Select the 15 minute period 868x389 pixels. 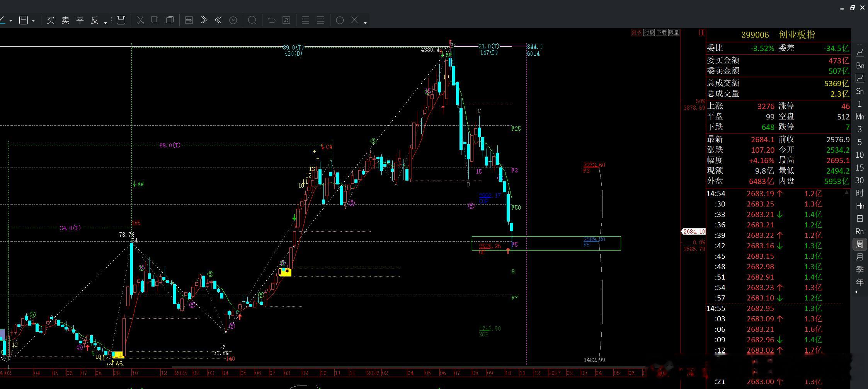pyautogui.click(x=860, y=168)
